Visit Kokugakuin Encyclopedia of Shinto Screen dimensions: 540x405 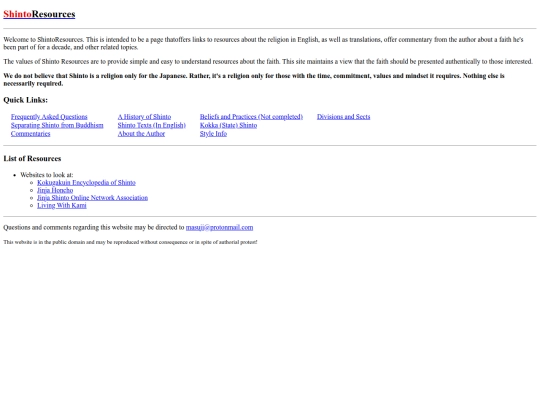coord(86,183)
